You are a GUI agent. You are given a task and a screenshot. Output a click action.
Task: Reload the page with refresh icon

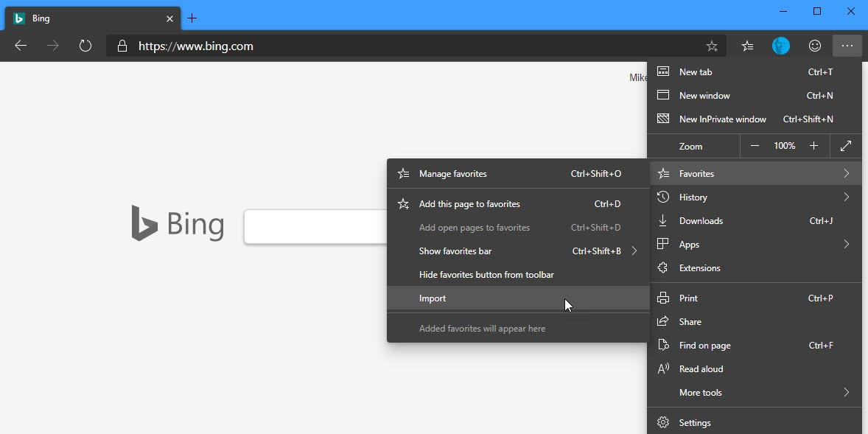pos(85,46)
